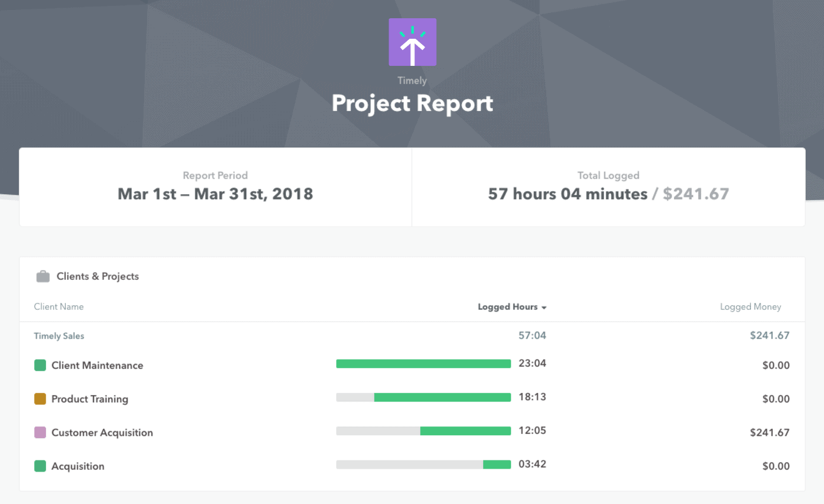Collapse the Clients & Projects section
The height and width of the screenshot is (504, 824).
click(x=97, y=276)
